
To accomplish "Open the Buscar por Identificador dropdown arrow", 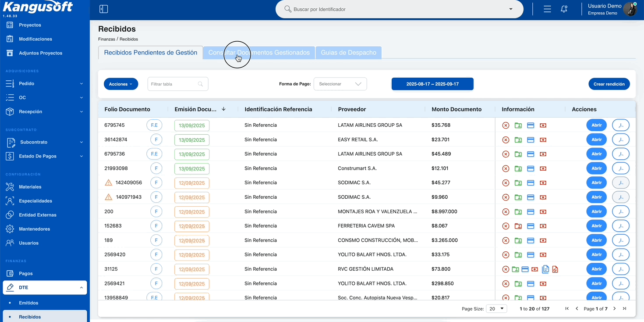I will [511, 9].
